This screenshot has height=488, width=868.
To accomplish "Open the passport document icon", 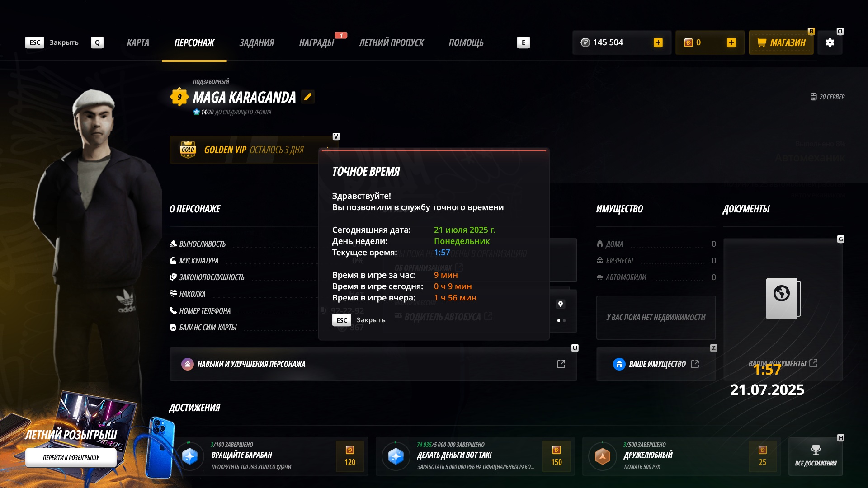I will point(783,298).
